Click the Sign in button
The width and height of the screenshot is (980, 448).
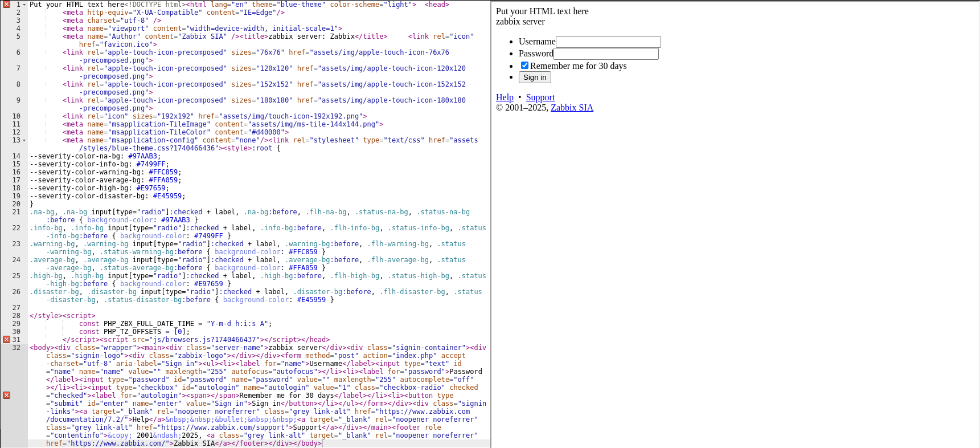click(x=535, y=78)
